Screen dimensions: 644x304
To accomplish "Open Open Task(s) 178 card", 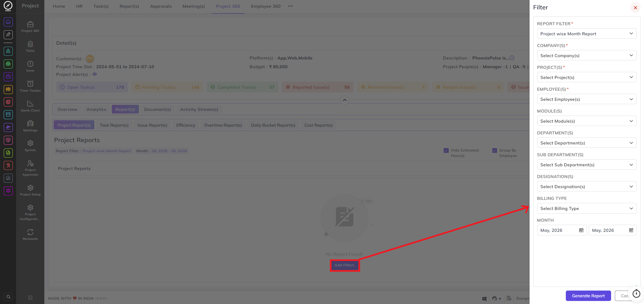I will coord(92,87).
